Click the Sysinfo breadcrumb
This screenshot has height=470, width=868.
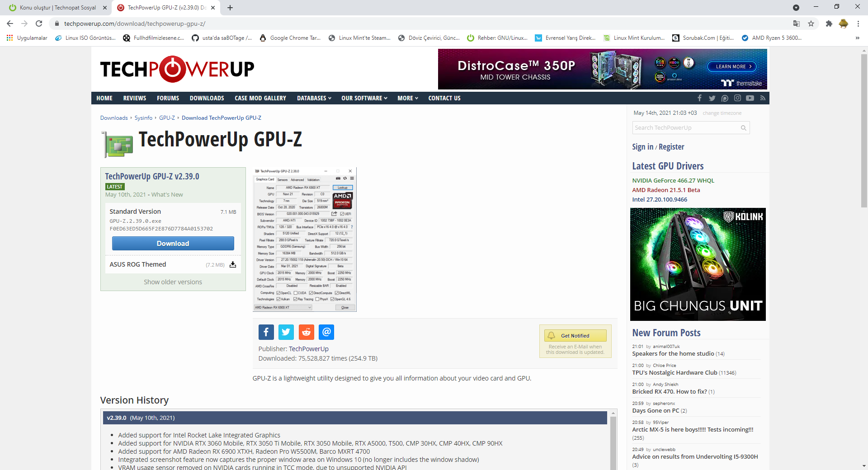point(143,118)
